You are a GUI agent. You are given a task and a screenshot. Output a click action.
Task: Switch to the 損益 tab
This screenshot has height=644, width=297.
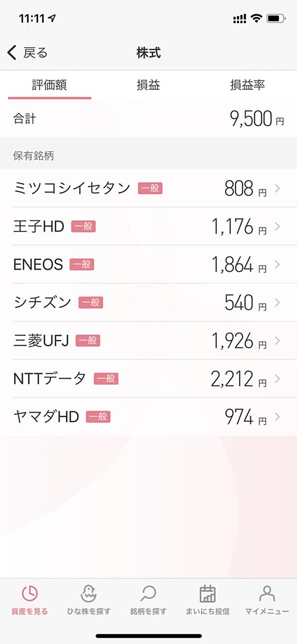tap(148, 85)
